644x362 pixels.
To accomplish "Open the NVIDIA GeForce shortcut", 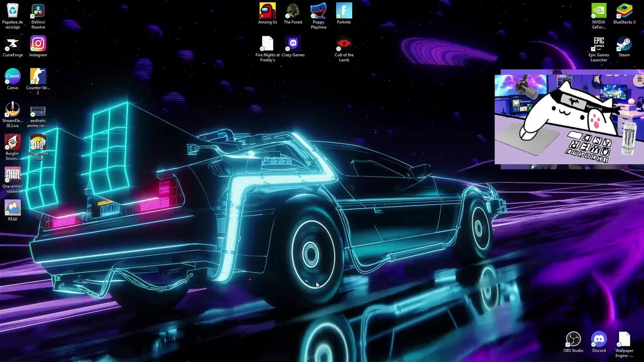I will coord(599,16).
